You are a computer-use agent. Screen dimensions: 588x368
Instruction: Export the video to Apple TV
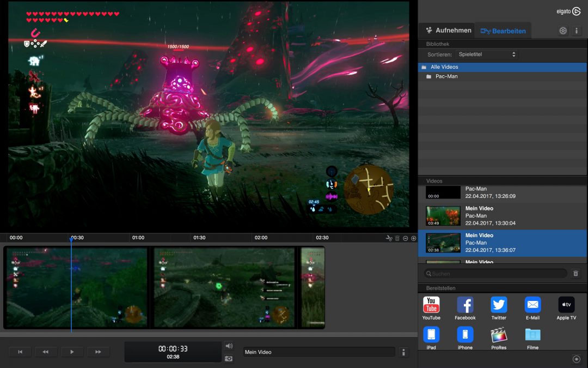point(566,308)
